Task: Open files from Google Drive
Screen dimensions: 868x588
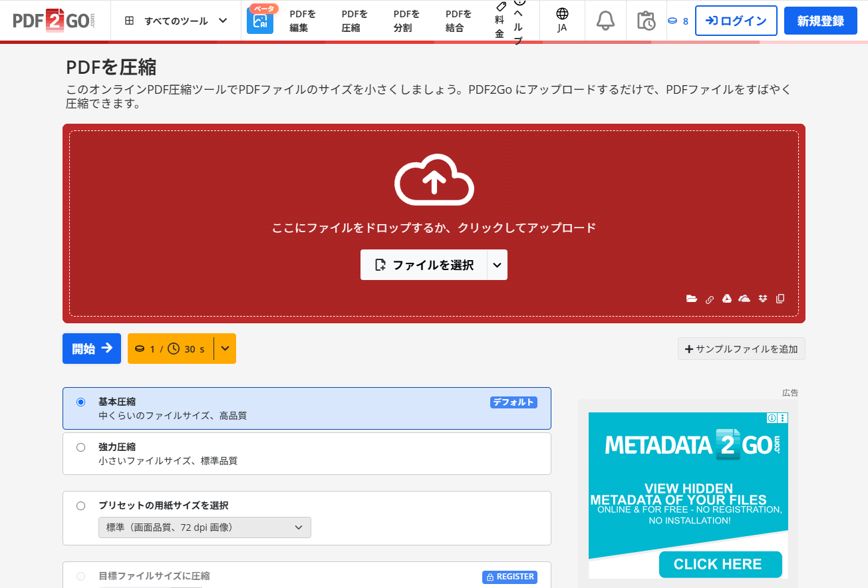Action: pyautogui.click(x=726, y=299)
